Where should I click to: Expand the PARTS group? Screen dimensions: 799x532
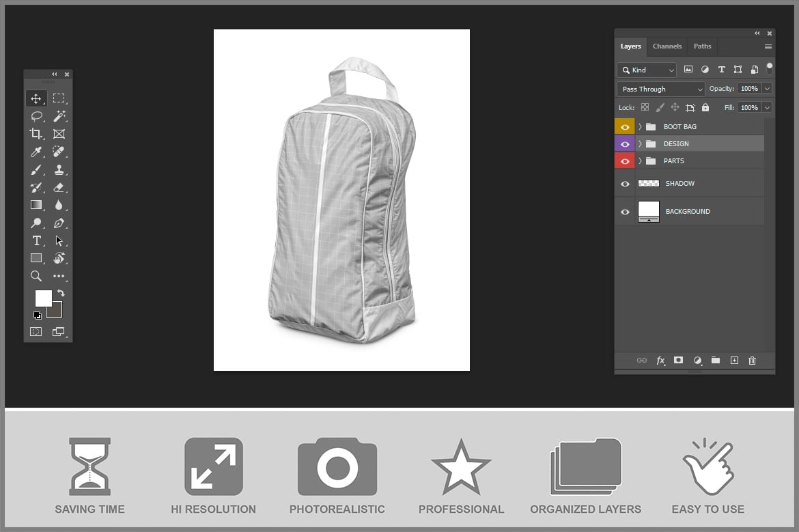[640, 161]
